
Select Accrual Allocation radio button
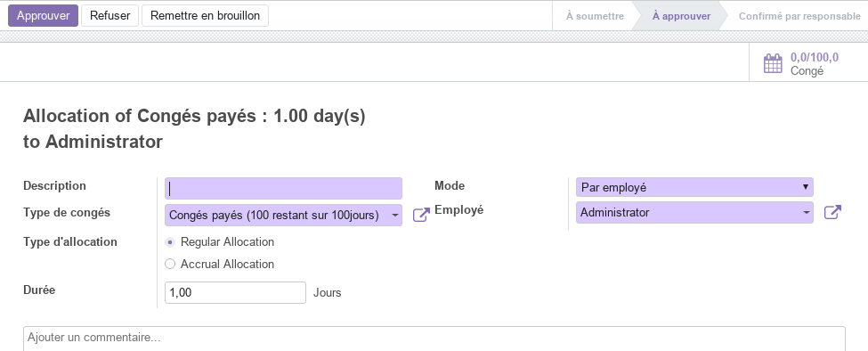coord(170,264)
